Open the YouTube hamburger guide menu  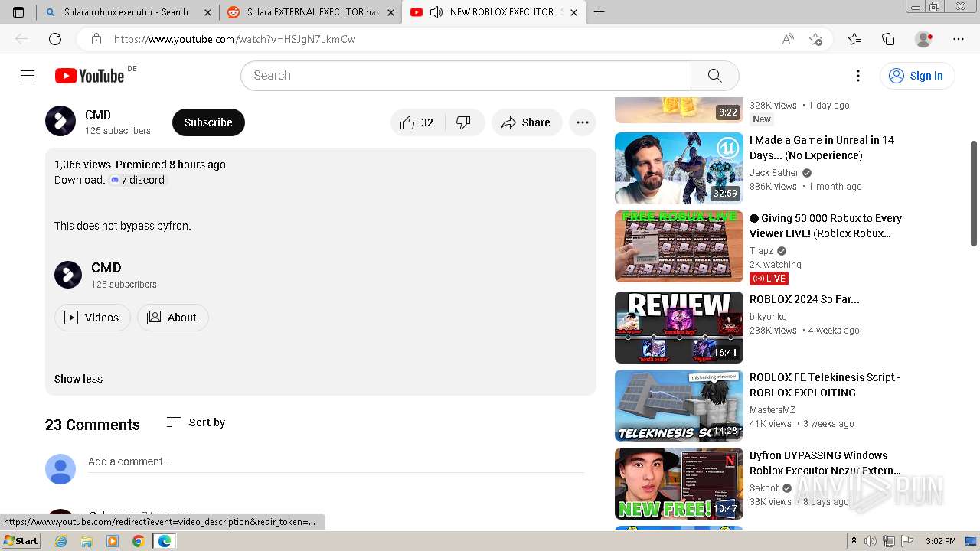(28, 75)
